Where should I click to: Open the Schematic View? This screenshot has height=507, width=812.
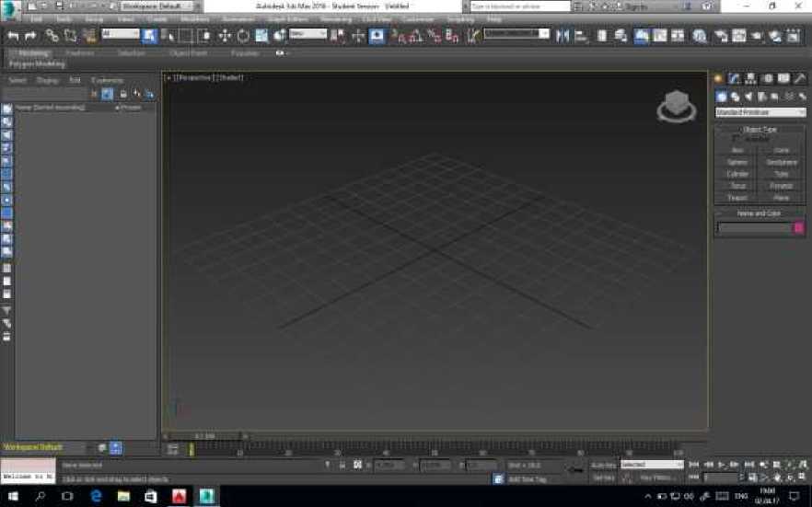(678, 36)
